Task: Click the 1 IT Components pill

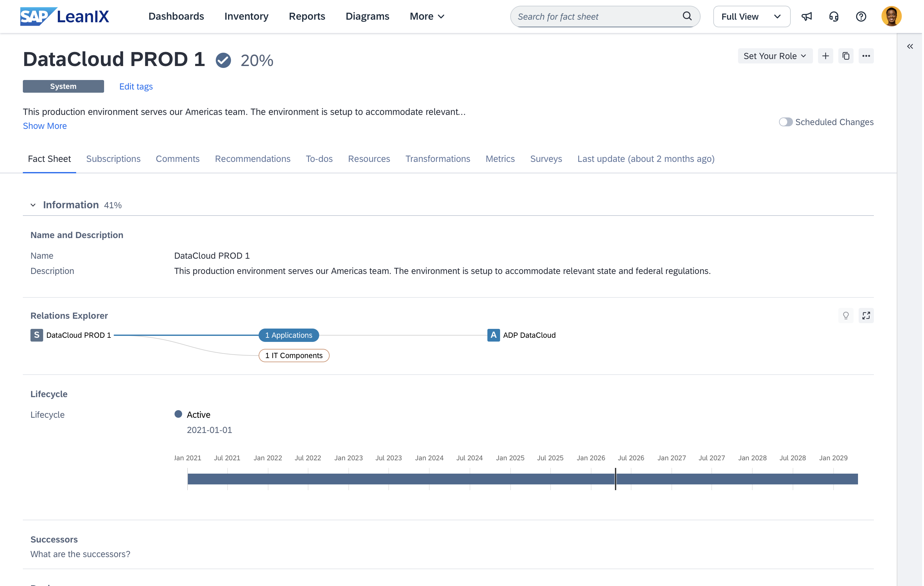Action: click(294, 356)
